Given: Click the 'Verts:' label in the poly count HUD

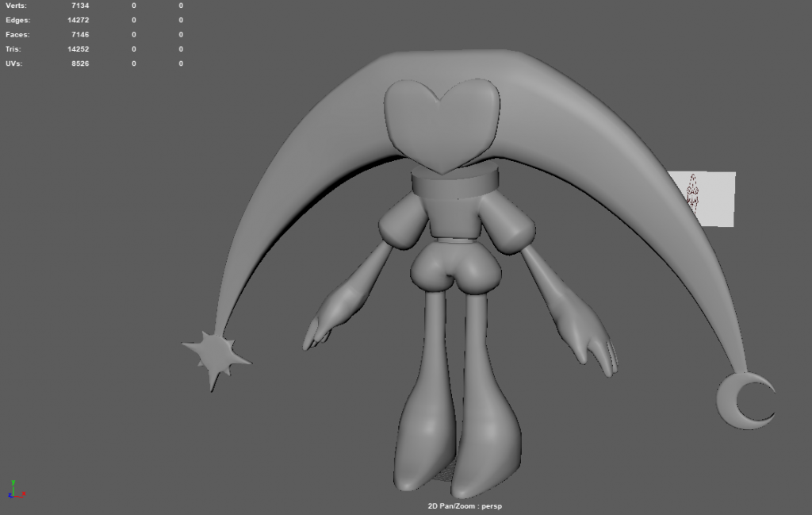Looking at the screenshot, I should click(x=16, y=6).
